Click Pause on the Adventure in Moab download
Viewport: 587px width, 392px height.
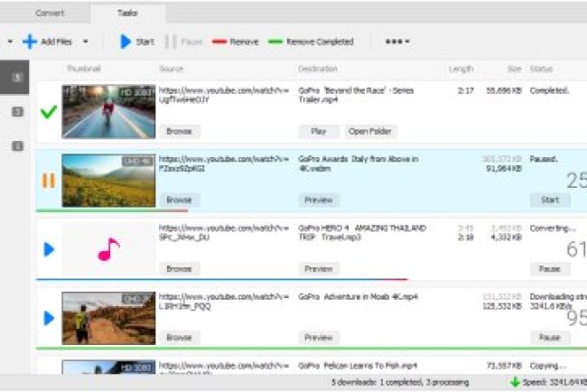click(550, 337)
